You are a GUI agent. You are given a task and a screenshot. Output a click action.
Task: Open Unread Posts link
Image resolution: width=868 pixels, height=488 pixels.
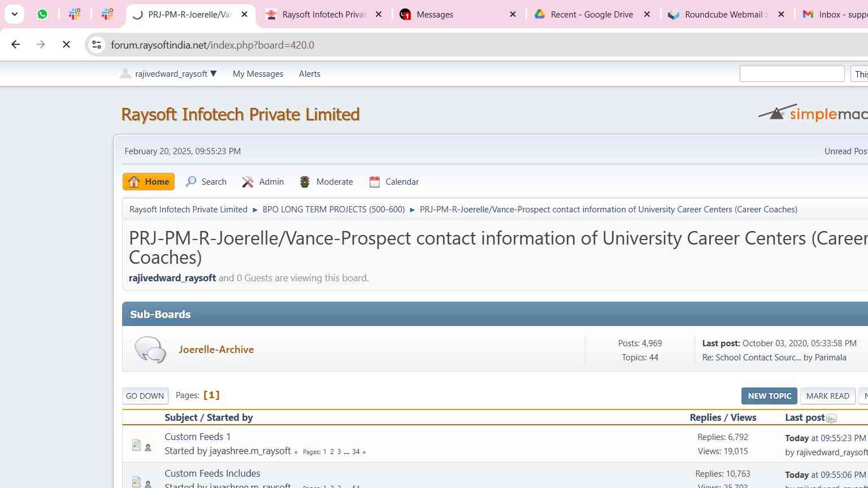(846, 151)
